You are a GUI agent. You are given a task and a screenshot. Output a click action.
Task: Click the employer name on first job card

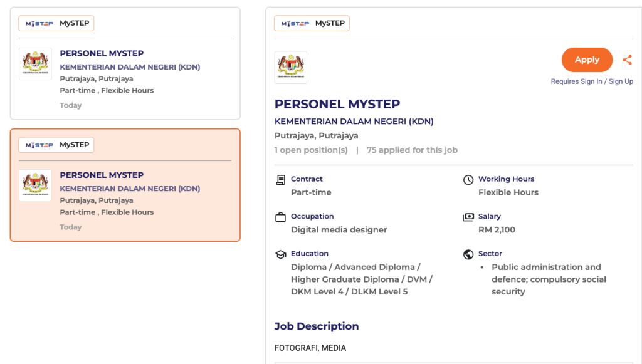[130, 67]
